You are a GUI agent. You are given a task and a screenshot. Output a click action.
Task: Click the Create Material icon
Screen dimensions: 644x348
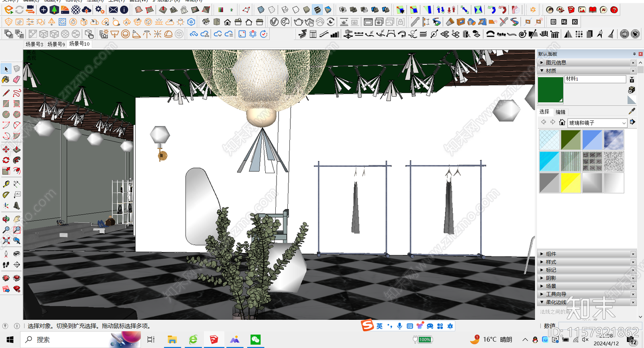coord(632,89)
